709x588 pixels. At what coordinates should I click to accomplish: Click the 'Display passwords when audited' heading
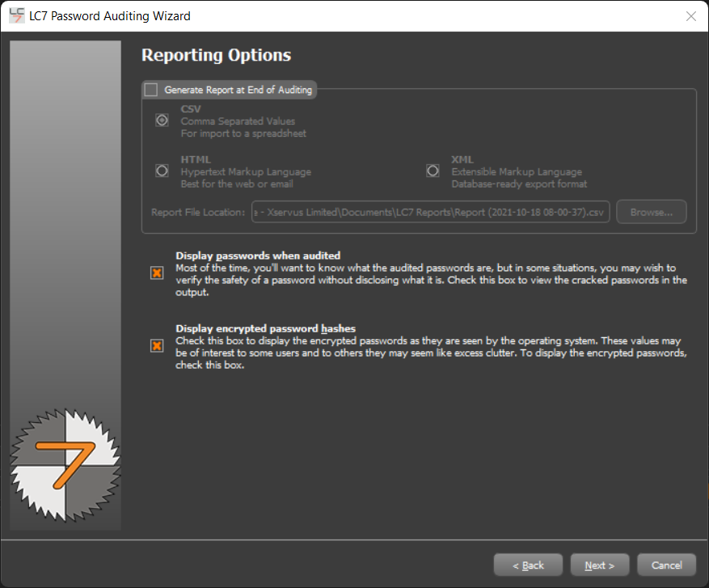[x=258, y=256]
